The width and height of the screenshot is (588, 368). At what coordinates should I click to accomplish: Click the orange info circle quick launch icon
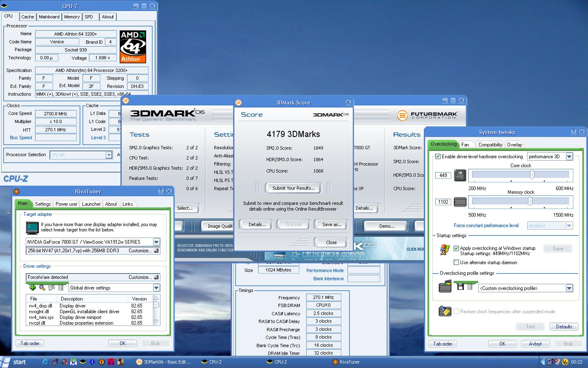tap(102, 362)
